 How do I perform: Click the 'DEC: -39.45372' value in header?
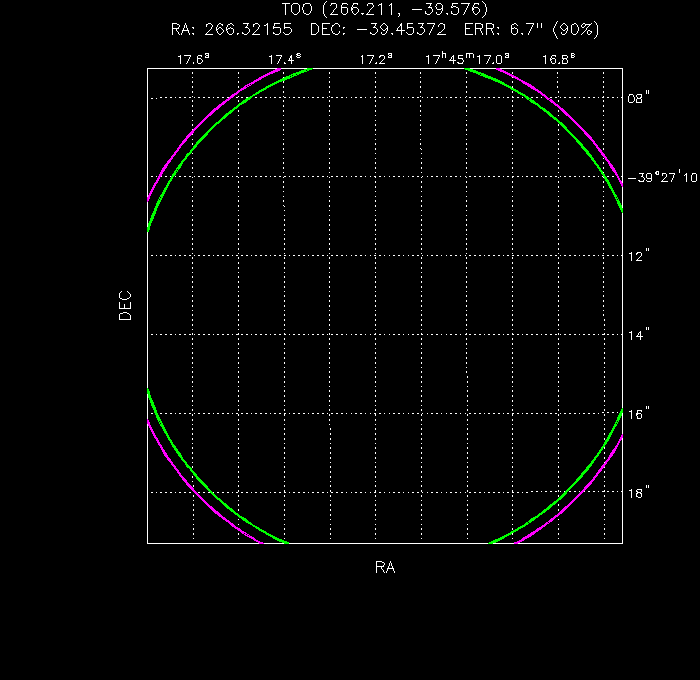(378, 29)
